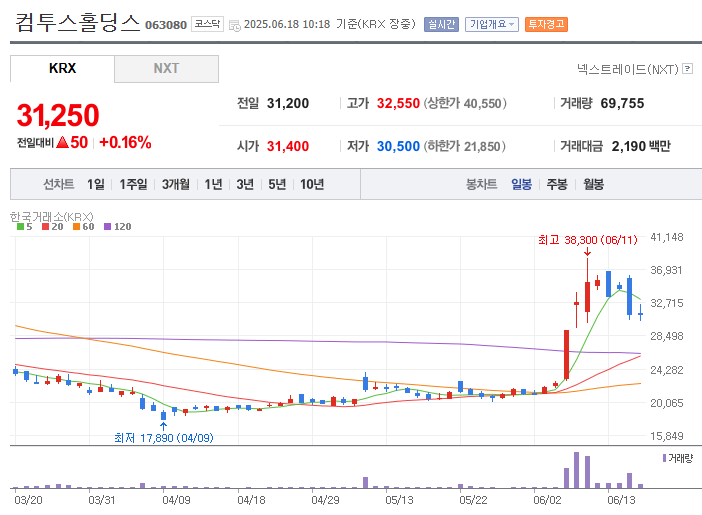Click the opening price value 31,400
Viewport: 702px width, 515px height.
[288, 146]
